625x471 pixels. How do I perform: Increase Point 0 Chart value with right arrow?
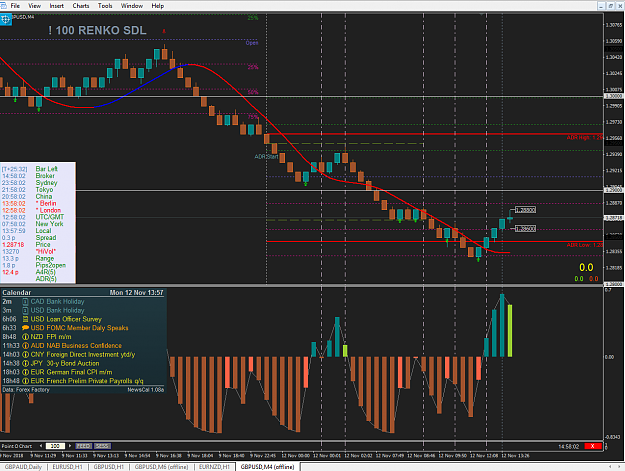tap(70, 446)
